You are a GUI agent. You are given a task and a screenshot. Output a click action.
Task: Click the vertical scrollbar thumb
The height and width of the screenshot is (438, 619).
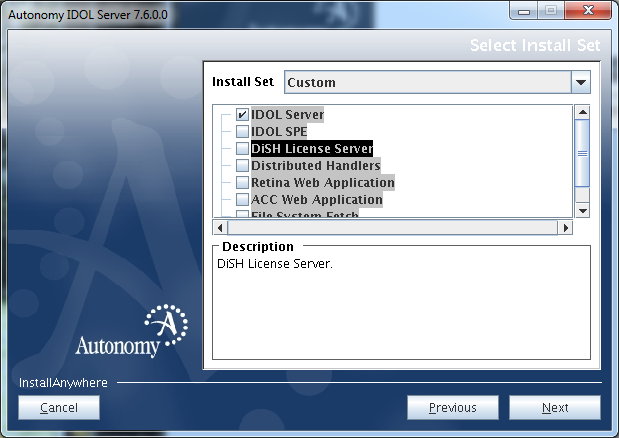pyautogui.click(x=582, y=153)
